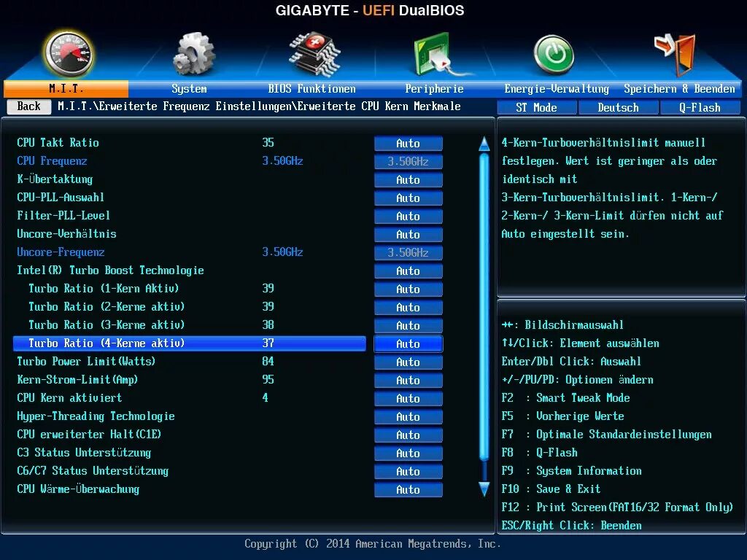Switch to the System tab

pos(189,88)
